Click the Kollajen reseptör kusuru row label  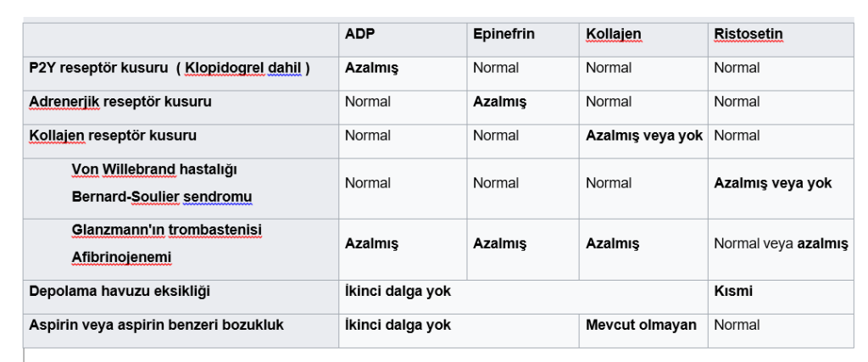point(112,136)
